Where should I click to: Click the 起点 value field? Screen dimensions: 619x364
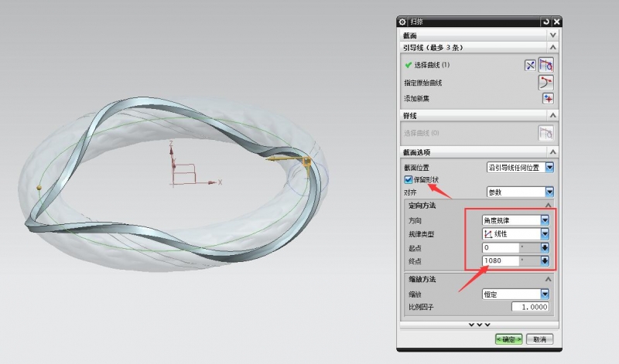[x=501, y=247]
